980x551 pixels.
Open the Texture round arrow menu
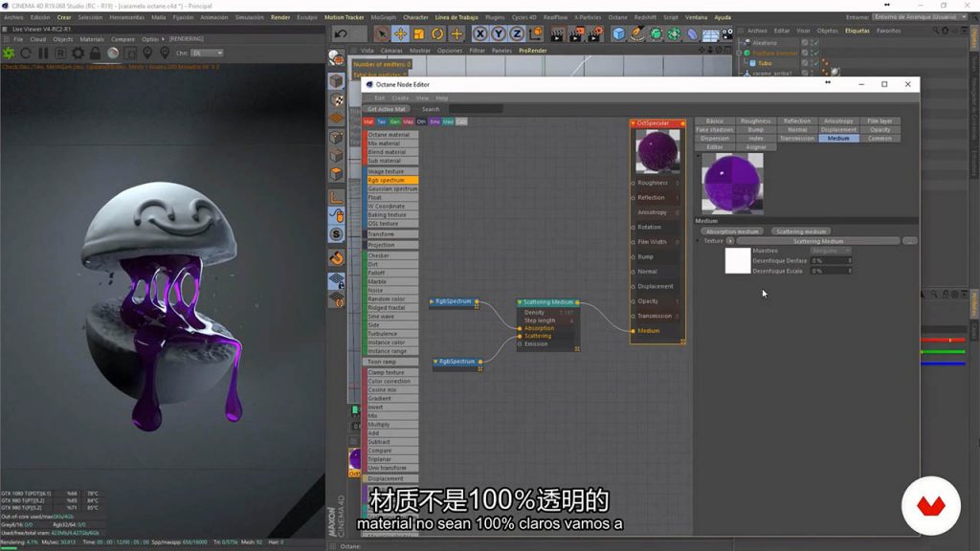[x=729, y=241]
